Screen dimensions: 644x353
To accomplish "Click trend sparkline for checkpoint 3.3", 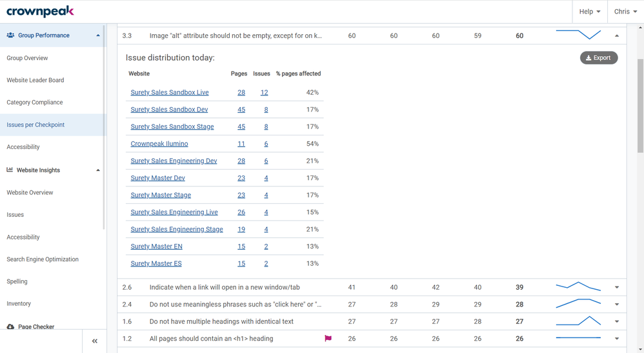I will click(578, 34).
